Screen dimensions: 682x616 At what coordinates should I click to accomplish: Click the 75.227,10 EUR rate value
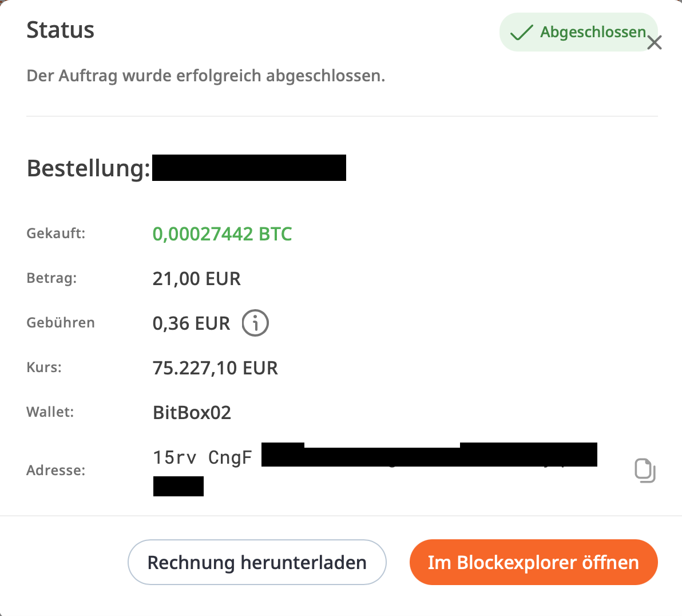[x=215, y=368]
